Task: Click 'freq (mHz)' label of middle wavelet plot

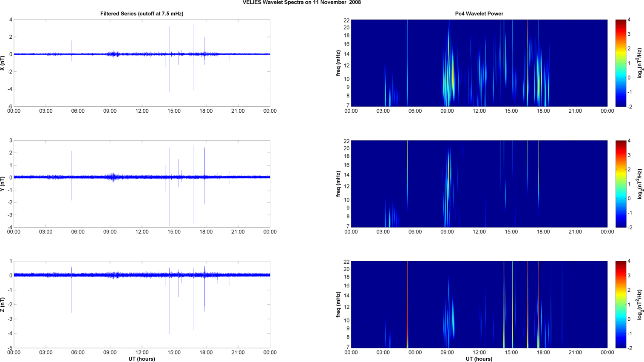Action: (x=338, y=184)
